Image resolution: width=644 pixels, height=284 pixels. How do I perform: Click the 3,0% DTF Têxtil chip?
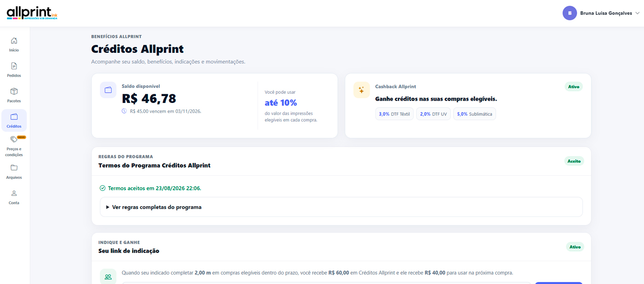[394, 114]
